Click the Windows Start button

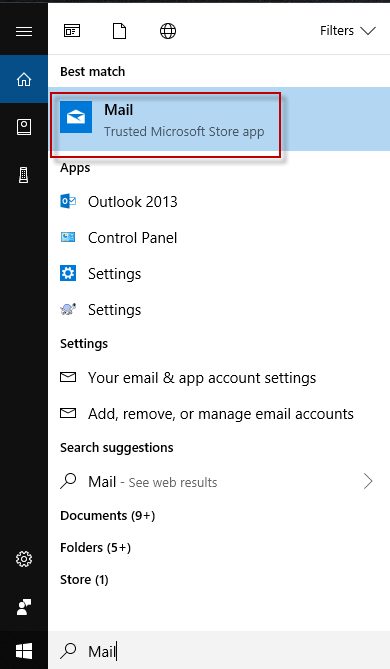click(24, 651)
